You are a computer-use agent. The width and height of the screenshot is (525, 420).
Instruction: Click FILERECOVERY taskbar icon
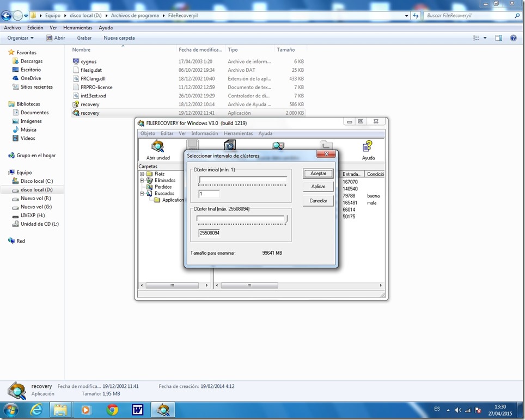[163, 409]
